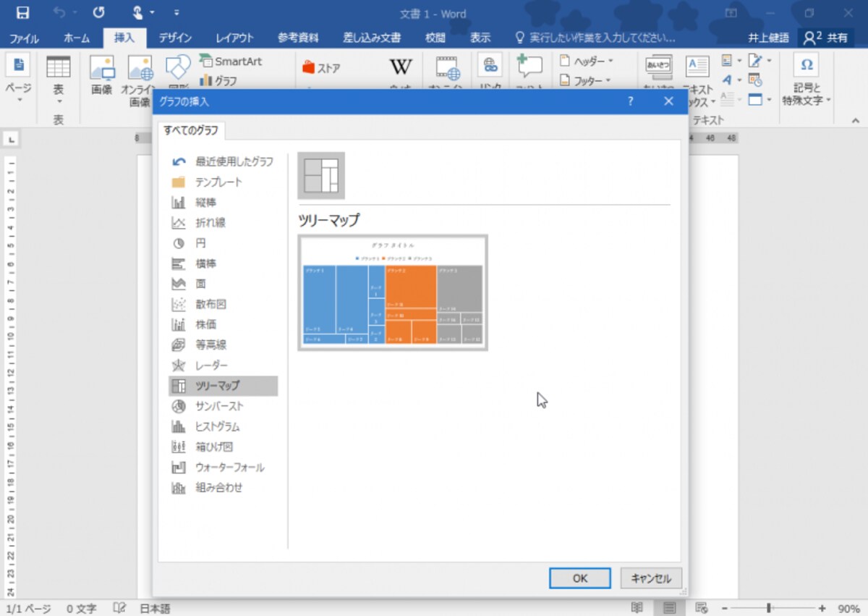Open the ribbon display options button
Viewport: 868px width, 616px height.
coord(731,13)
